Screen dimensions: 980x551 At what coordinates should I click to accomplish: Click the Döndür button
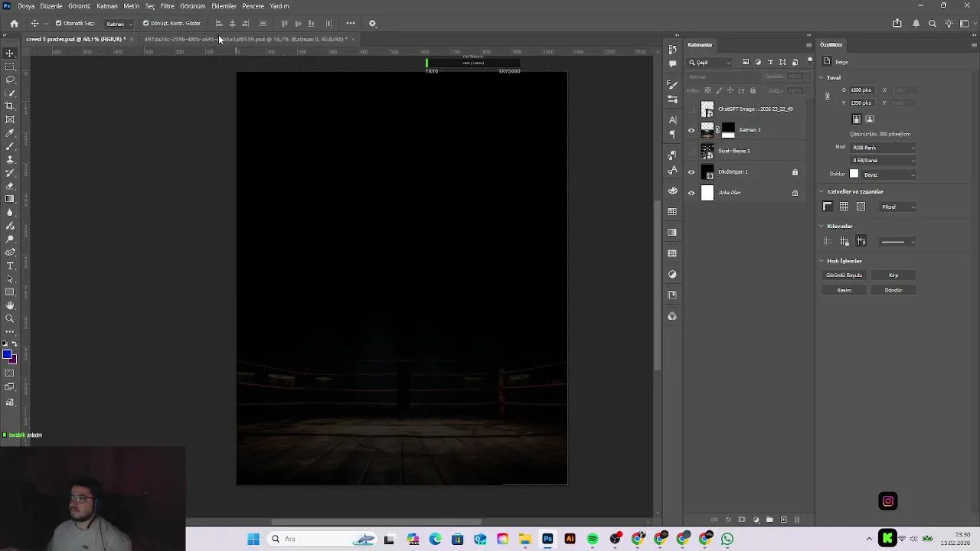coord(893,290)
